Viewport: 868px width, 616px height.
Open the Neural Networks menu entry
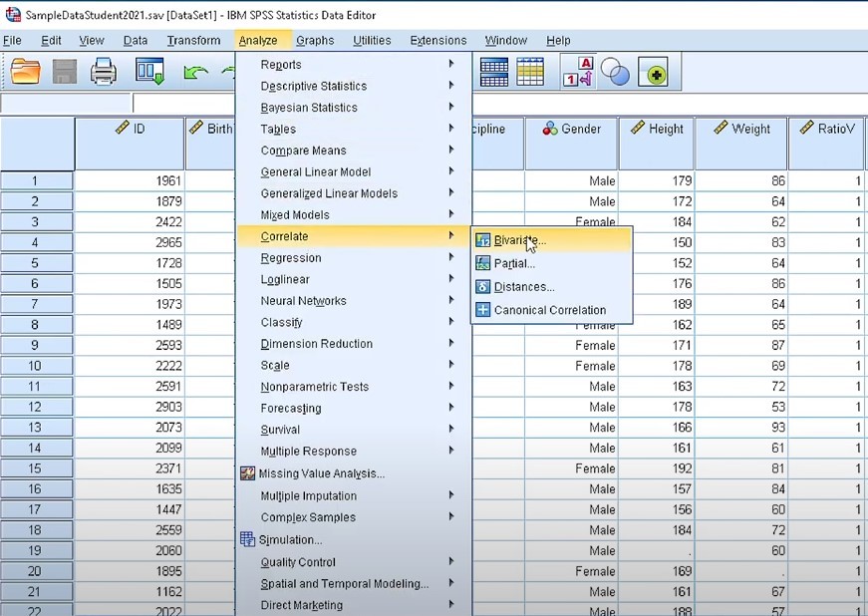tap(355, 301)
